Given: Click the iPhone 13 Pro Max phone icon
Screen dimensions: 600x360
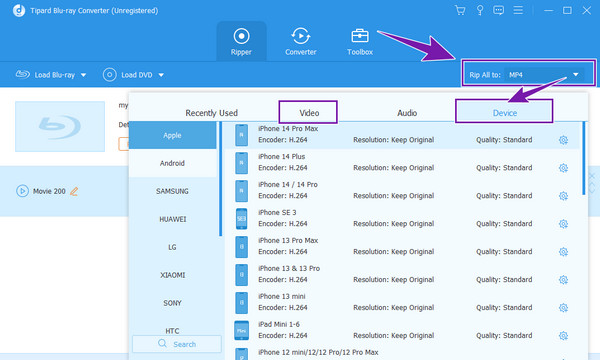Looking at the screenshot, I should 241,247.
